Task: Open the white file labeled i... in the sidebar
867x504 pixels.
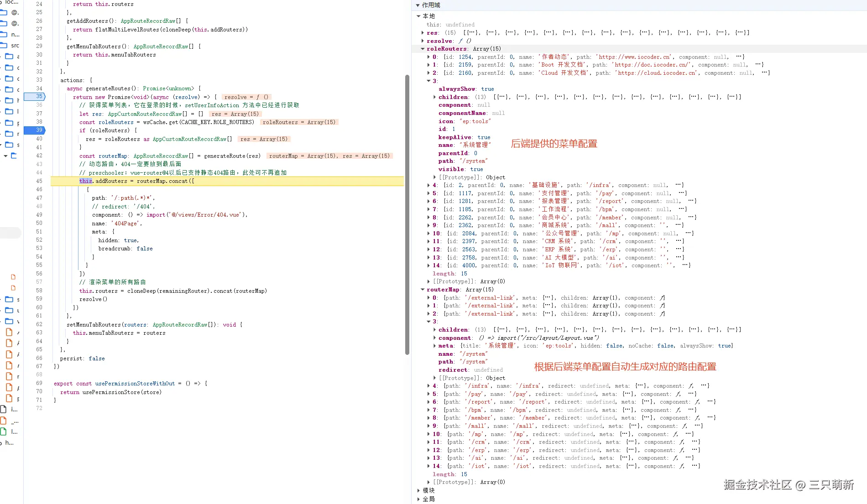Action: [9, 409]
